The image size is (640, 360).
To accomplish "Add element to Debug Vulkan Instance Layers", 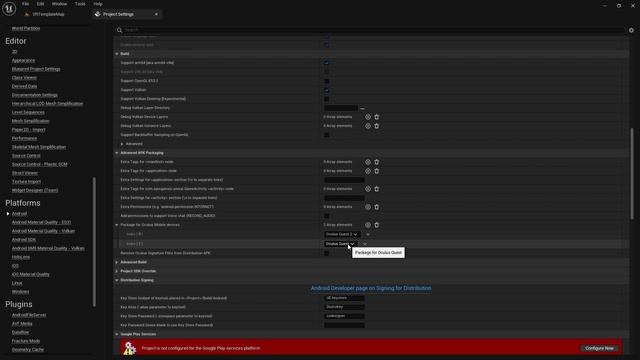I will (x=368, y=126).
